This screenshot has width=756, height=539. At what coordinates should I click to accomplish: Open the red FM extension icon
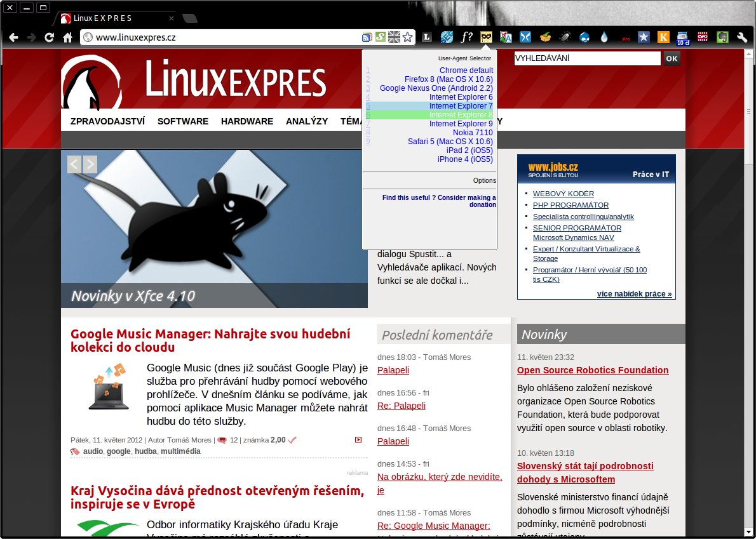click(626, 38)
